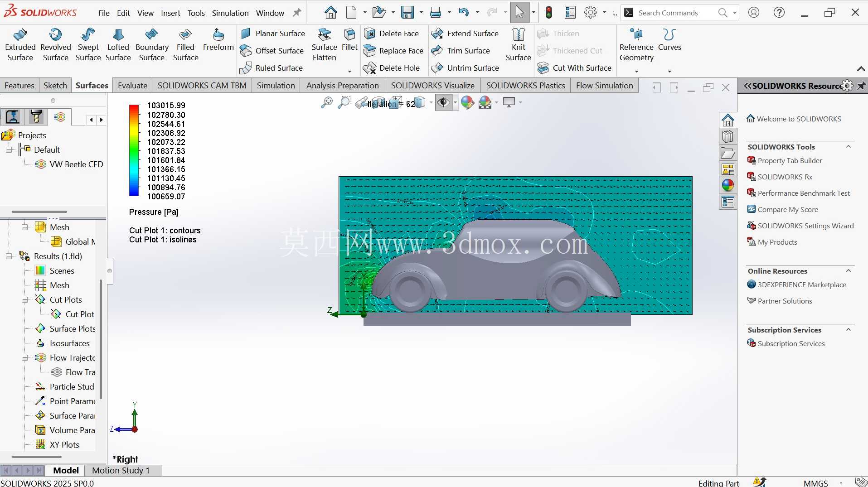Viewport: 868px width, 487px height.
Task: Pin the SOLIDWORKS menu bar
Action: 297,13
